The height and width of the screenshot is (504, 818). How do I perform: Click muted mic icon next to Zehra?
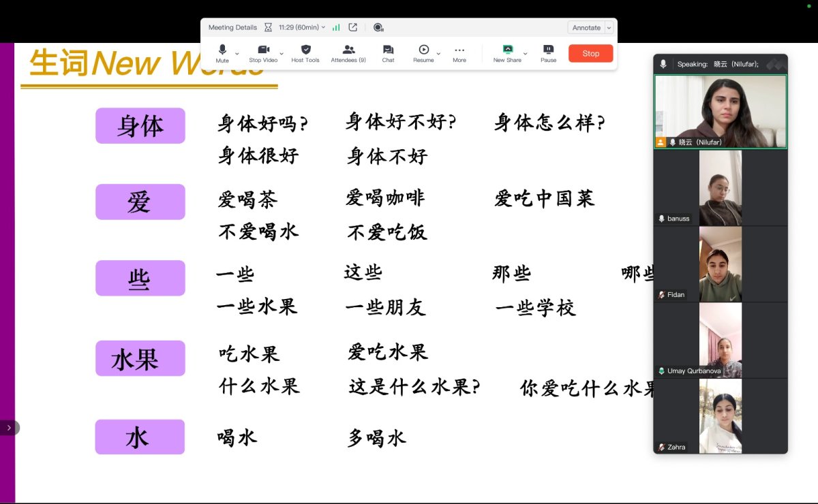click(x=661, y=447)
